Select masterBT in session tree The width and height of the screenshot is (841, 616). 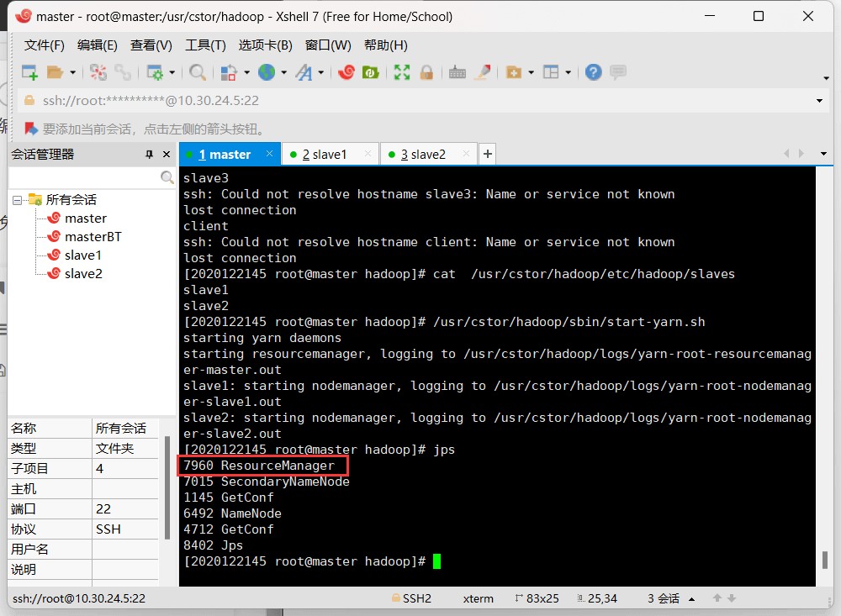tap(93, 237)
